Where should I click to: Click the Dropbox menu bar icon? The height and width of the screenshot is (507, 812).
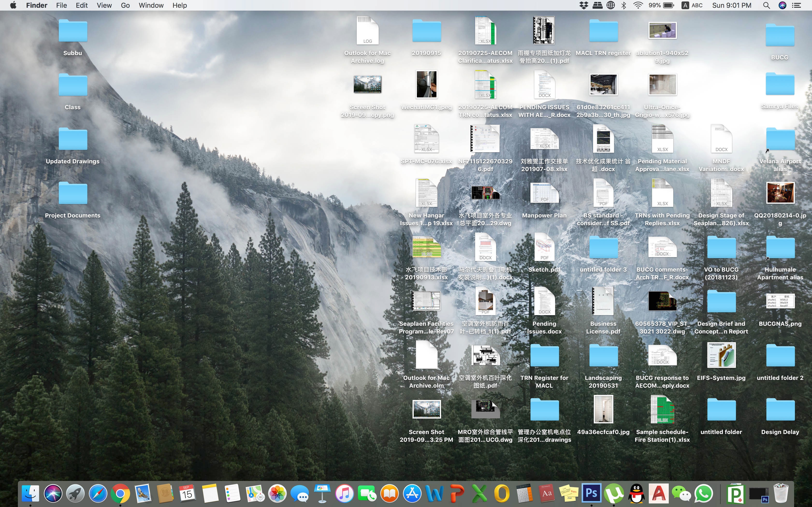[x=584, y=5]
